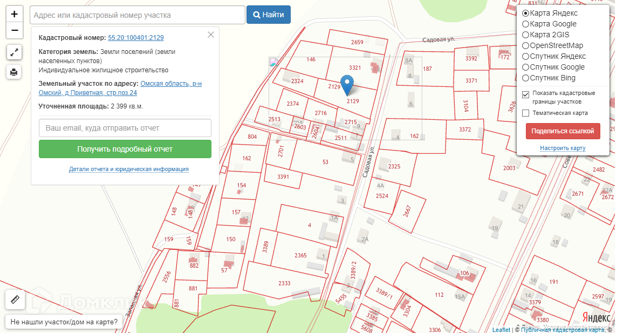Click parcel 3104 on the map
The height and width of the screenshot is (333, 644).
coord(466,106)
